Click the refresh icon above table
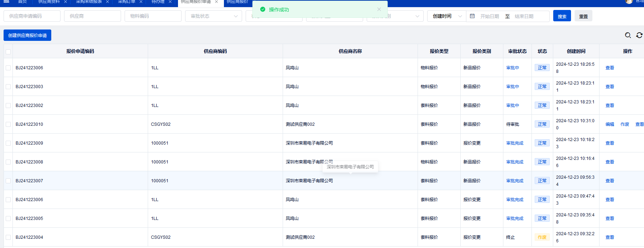644x248 pixels. [x=639, y=35]
